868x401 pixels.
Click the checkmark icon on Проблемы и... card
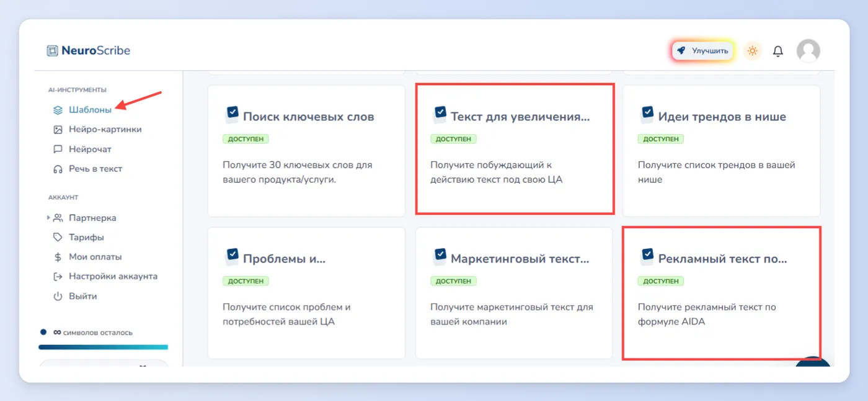[232, 255]
